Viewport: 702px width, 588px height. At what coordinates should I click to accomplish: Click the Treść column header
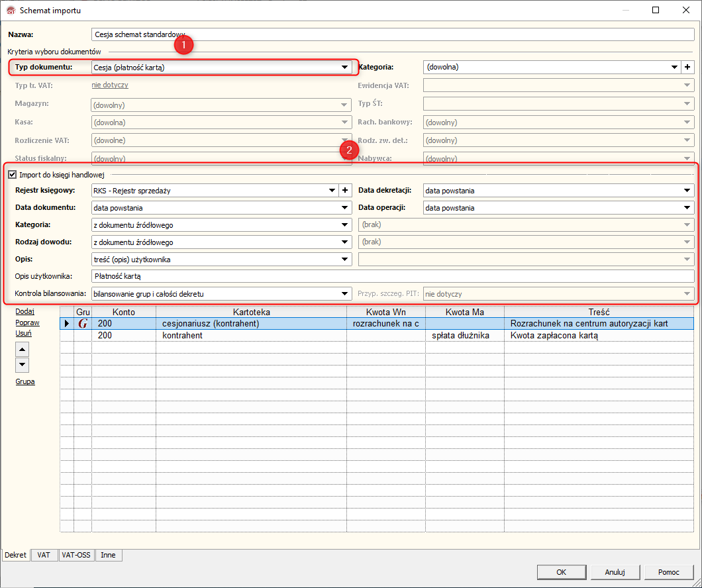[x=599, y=312]
